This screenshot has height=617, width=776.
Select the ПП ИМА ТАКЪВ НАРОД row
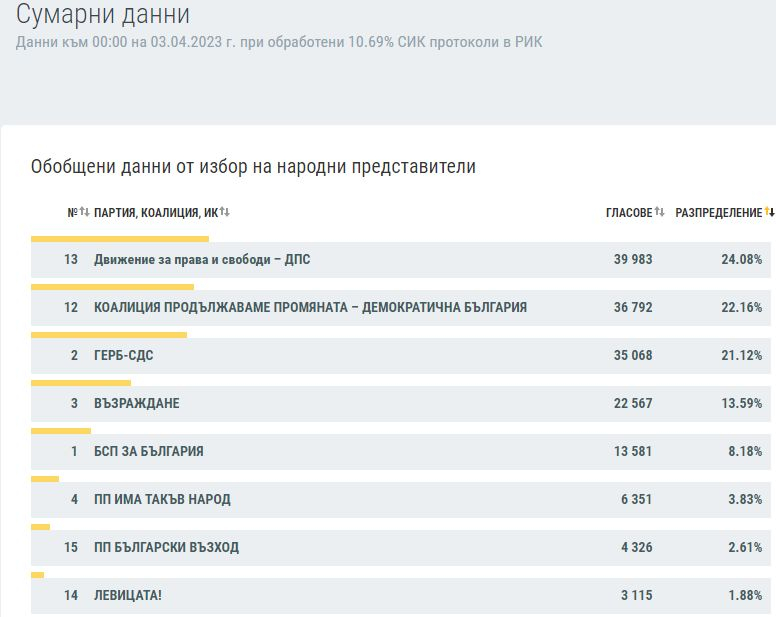point(400,500)
